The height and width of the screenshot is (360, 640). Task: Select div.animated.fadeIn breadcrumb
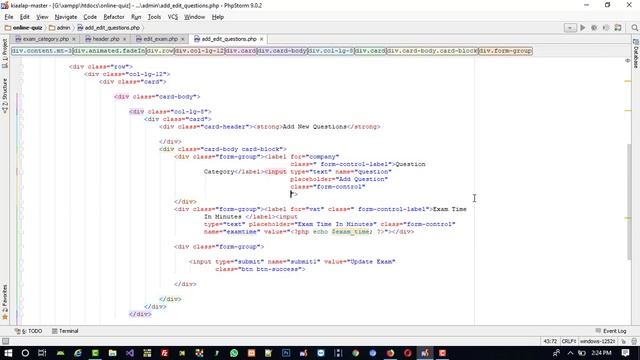click(x=109, y=51)
